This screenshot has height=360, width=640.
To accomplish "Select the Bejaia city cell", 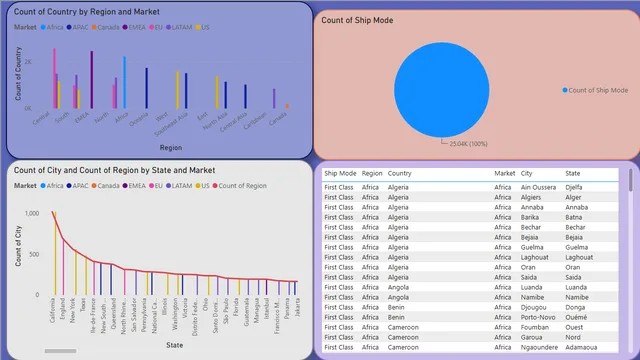I will click(529, 237).
